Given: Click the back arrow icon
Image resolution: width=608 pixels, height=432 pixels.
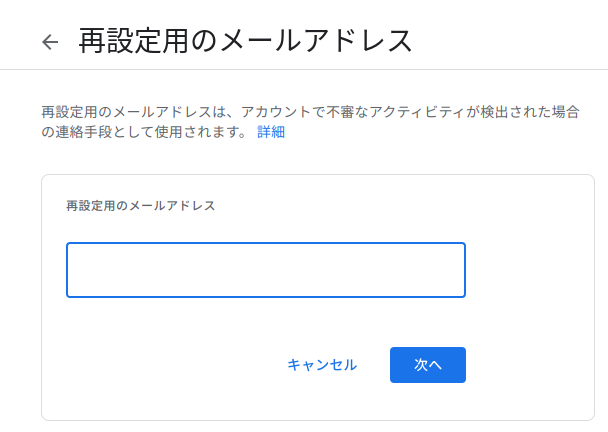Looking at the screenshot, I should (50, 42).
